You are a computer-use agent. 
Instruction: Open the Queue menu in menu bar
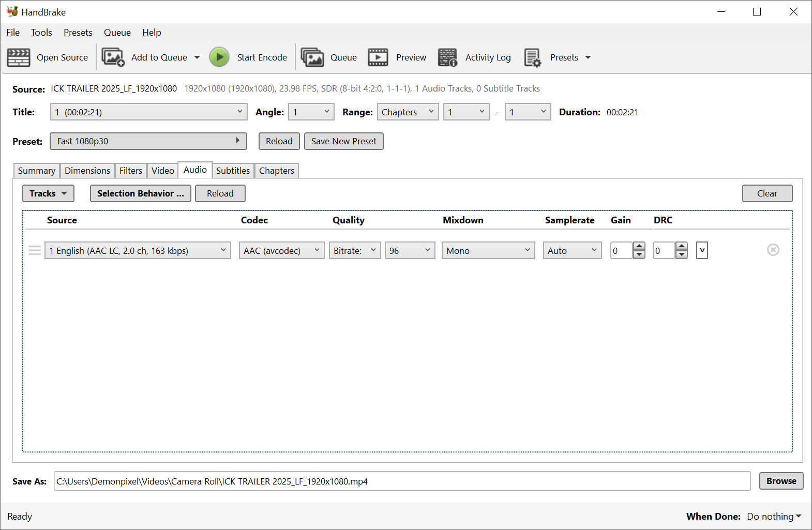click(x=117, y=33)
